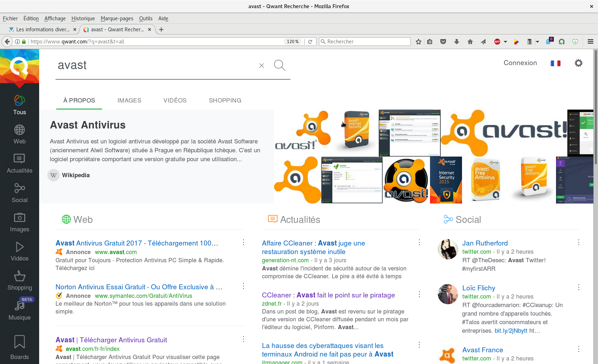The image size is (598, 364).
Task: Open Jan Rutherford's profile link
Action: (485, 243)
